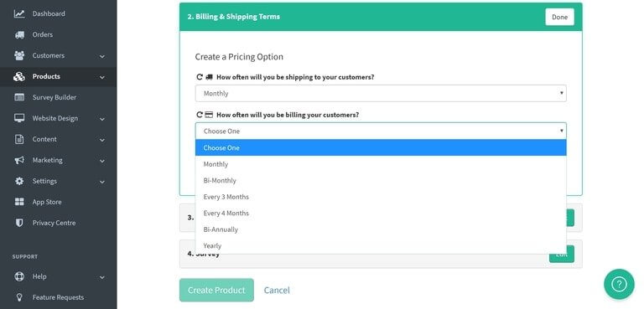
Task: Click the Dashboard chart icon
Action: (19, 13)
